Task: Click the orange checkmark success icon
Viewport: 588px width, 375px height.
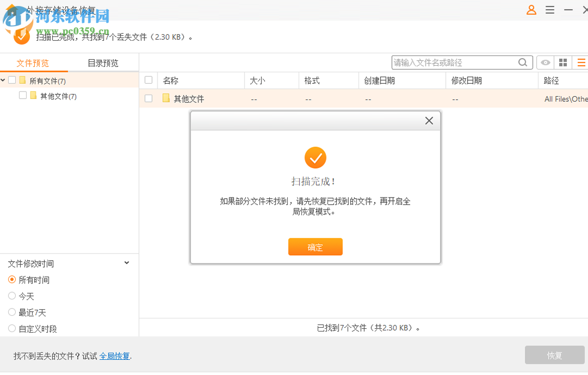Action: (315, 158)
